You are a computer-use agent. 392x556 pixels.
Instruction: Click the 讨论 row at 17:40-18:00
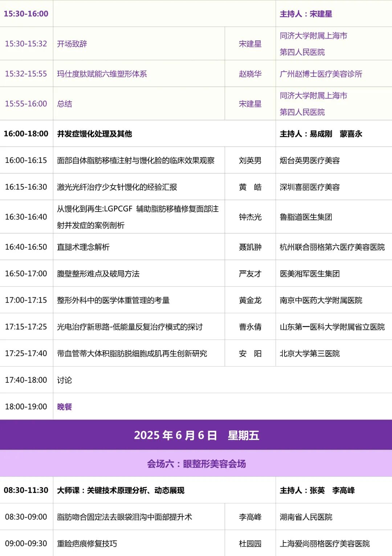click(x=65, y=380)
